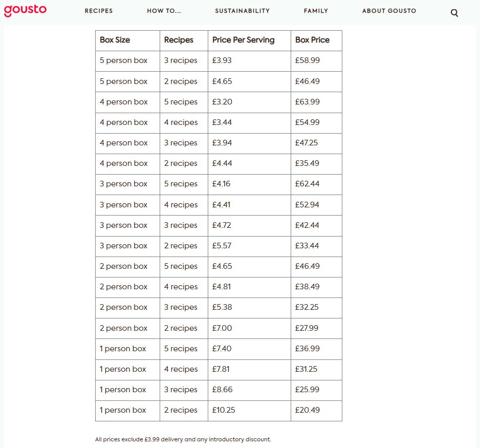Open the search magnifier icon
This screenshot has width=480, height=448.
454,12
